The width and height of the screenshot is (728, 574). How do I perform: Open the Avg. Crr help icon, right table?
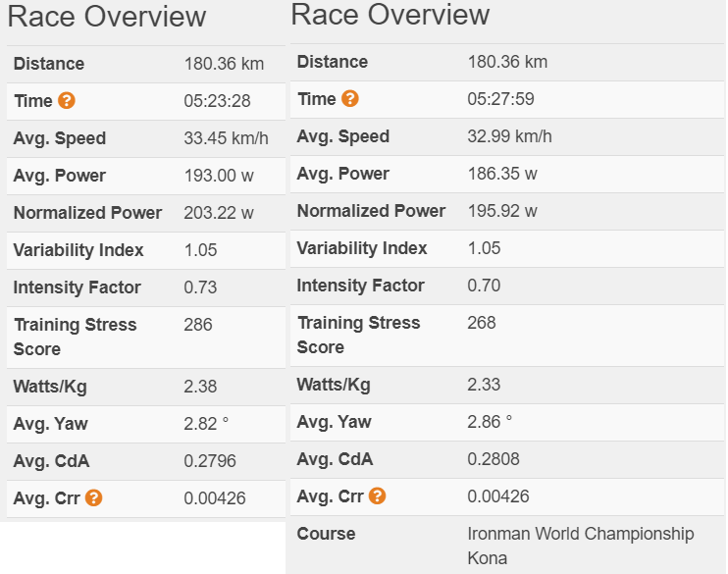[378, 496]
